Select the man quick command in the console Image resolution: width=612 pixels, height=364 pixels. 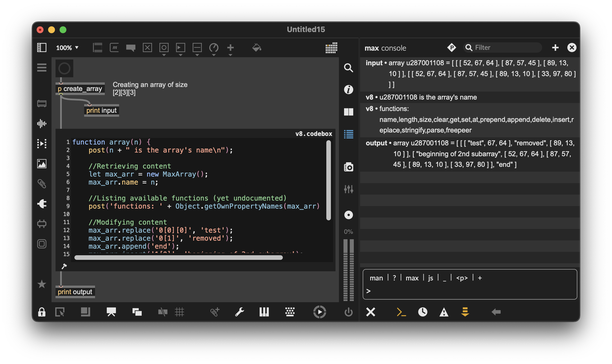click(377, 278)
